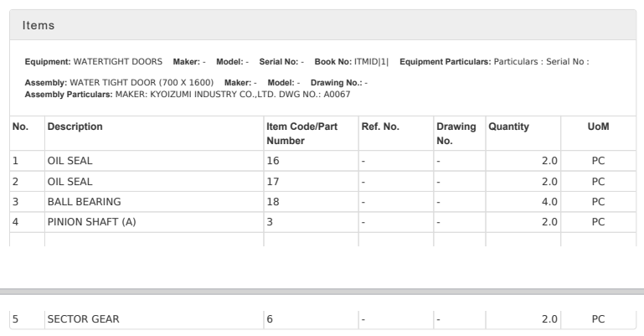Click the Description column header
644x336 pixels.
pyautogui.click(x=75, y=127)
